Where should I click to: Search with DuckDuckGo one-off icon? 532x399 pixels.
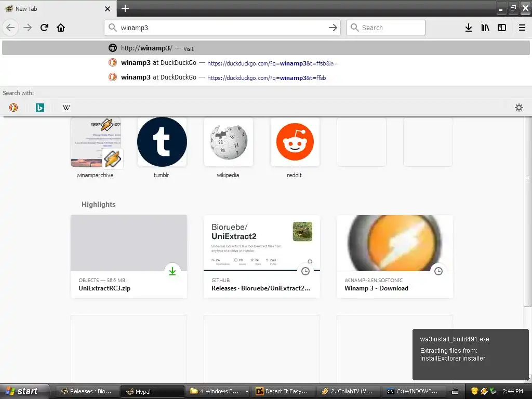point(13,108)
